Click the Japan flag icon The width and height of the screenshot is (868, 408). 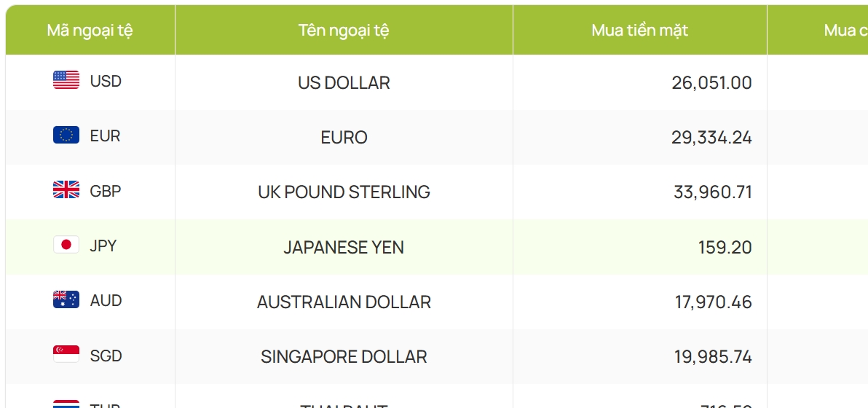click(x=66, y=246)
